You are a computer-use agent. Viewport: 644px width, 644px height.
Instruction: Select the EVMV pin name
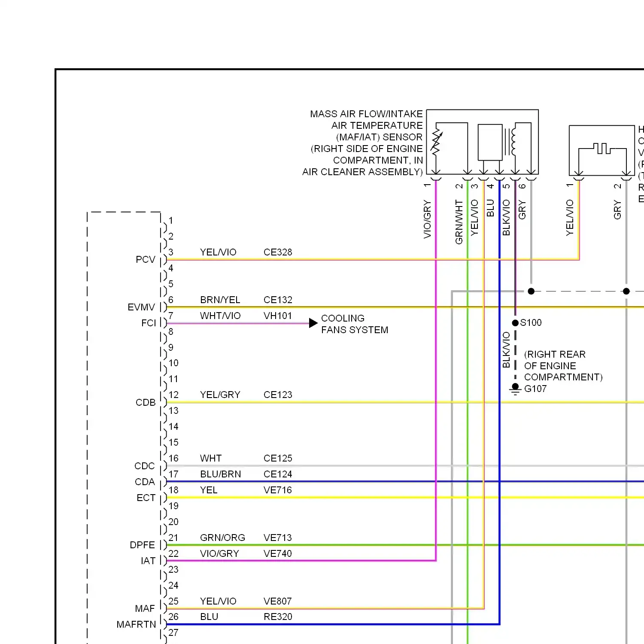point(141,307)
